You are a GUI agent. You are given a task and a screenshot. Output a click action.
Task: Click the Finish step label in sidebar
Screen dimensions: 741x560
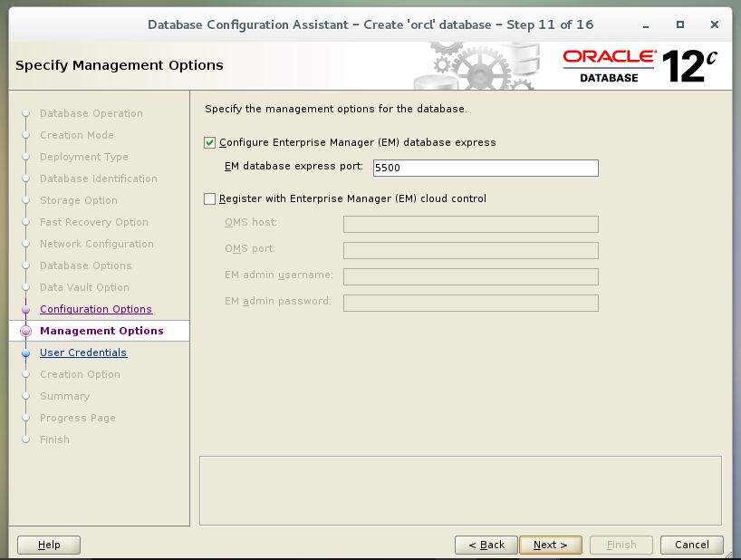pos(54,439)
